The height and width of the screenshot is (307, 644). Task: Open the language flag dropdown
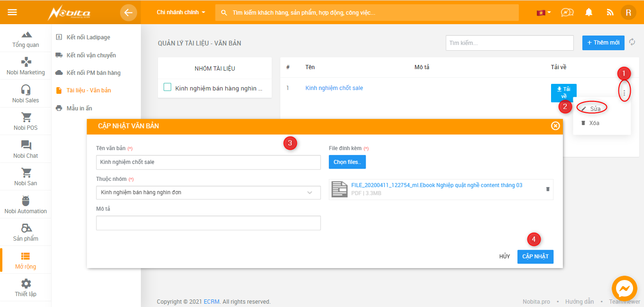point(543,12)
